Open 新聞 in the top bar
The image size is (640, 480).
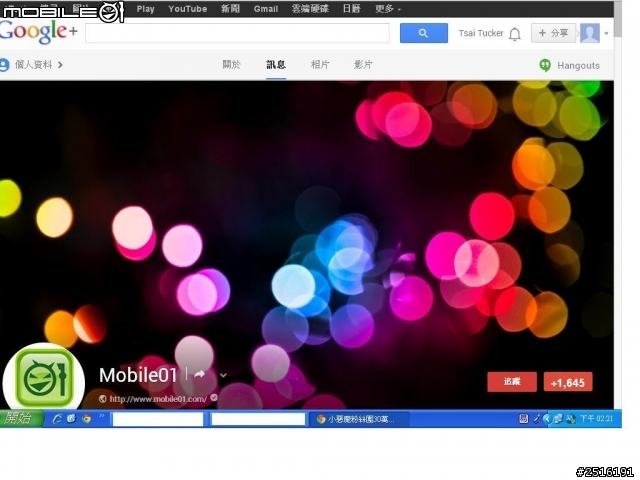(230, 9)
